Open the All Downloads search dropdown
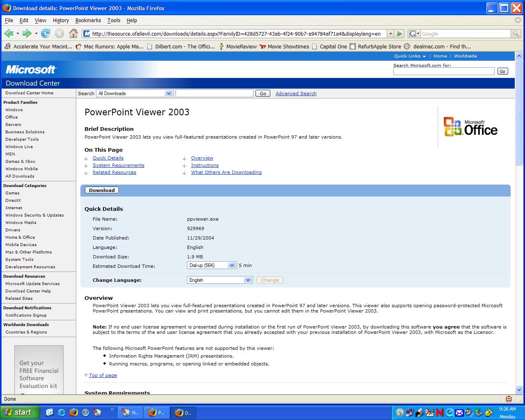 pyautogui.click(x=135, y=94)
